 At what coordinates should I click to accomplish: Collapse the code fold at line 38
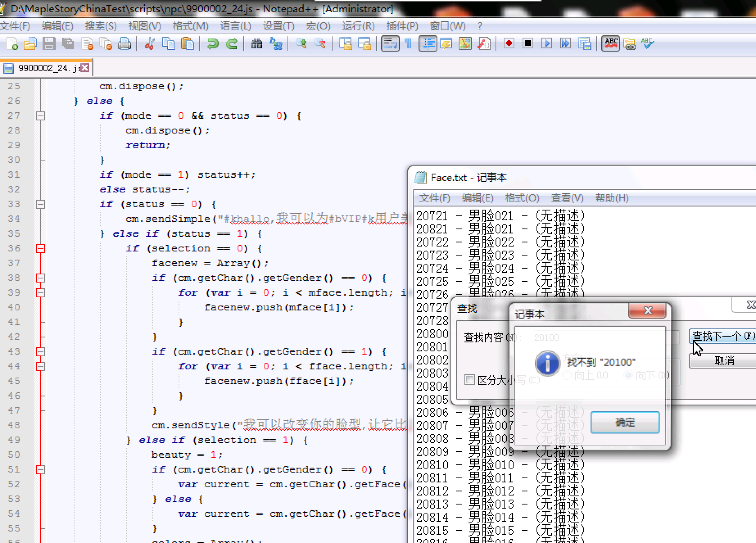[41, 278]
